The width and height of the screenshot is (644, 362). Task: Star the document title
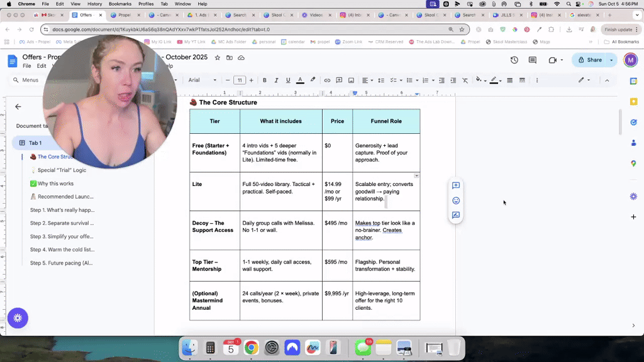tap(217, 57)
